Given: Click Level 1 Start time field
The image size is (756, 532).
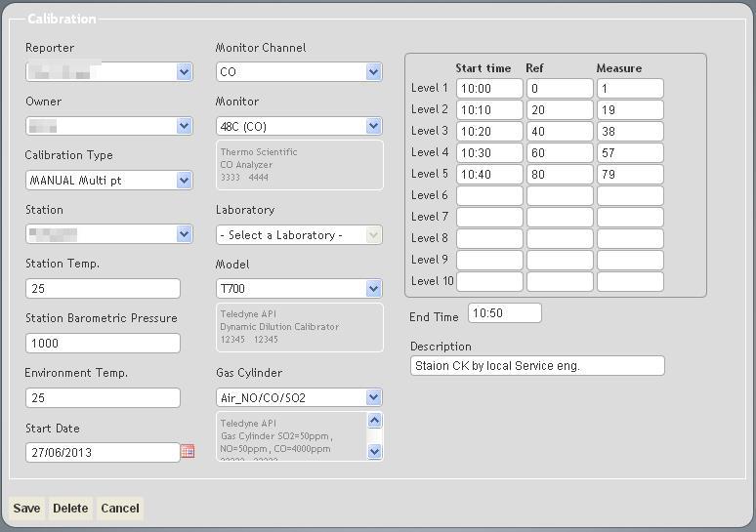Looking at the screenshot, I should (x=488, y=89).
